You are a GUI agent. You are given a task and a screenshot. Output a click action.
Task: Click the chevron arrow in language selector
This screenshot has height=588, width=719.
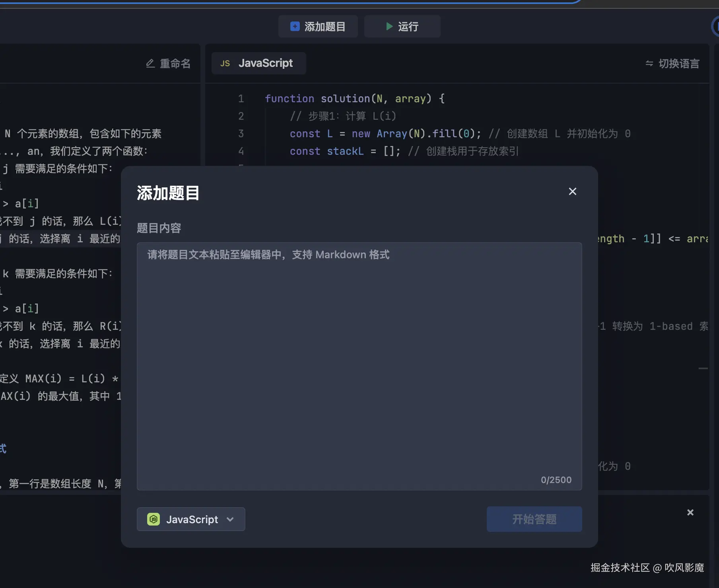[x=230, y=519]
